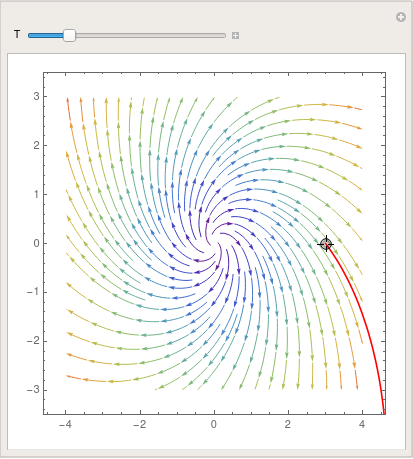Click the spiral center at the origin
This screenshot has width=413, height=459.
pyautogui.click(x=214, y=243)
